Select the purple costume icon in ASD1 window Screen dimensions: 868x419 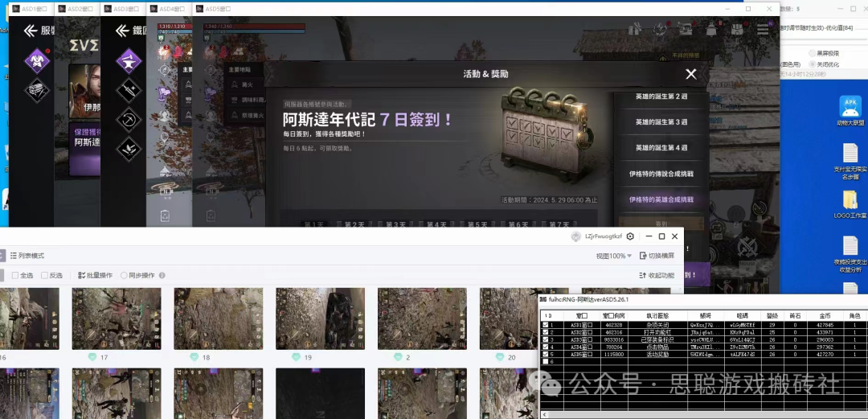37,60
